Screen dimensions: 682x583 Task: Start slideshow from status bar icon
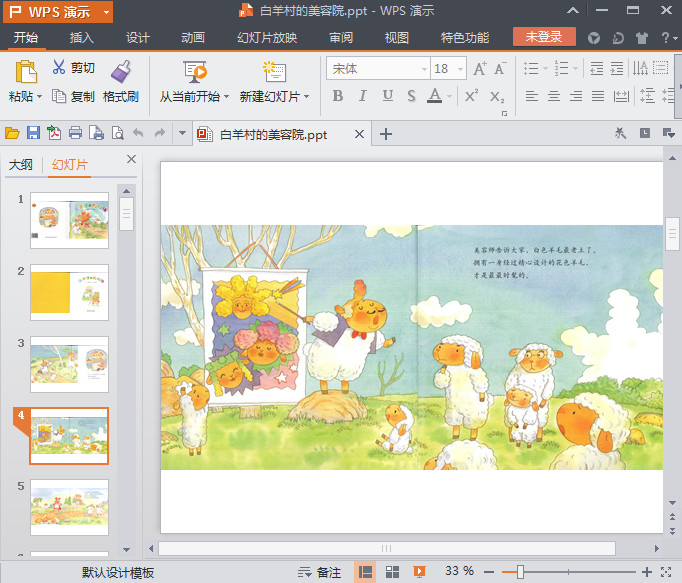click(x=419, y=572)
